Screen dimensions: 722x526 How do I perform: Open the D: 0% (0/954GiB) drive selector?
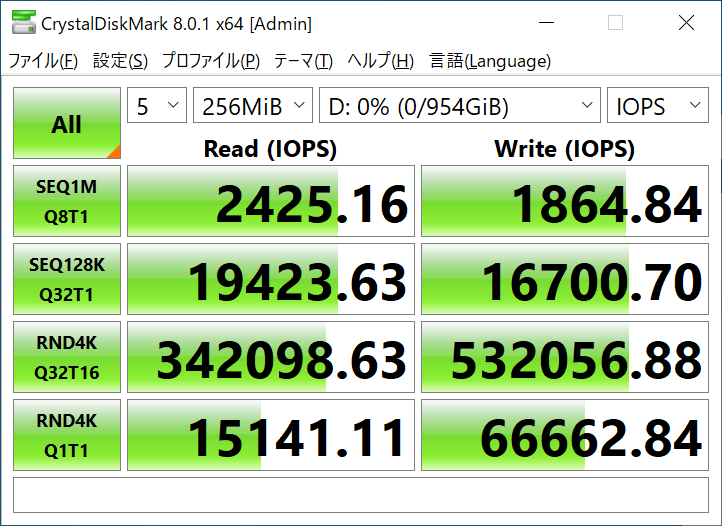pyautogui.click(x=460, y=105)
